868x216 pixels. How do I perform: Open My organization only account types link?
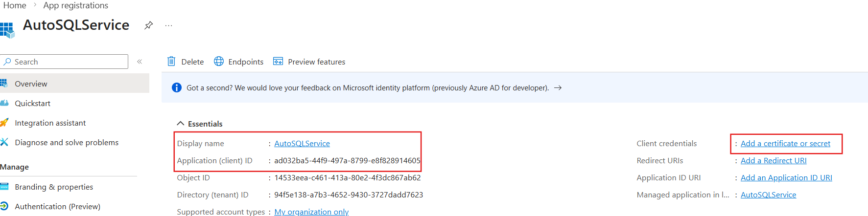(311, 212)
